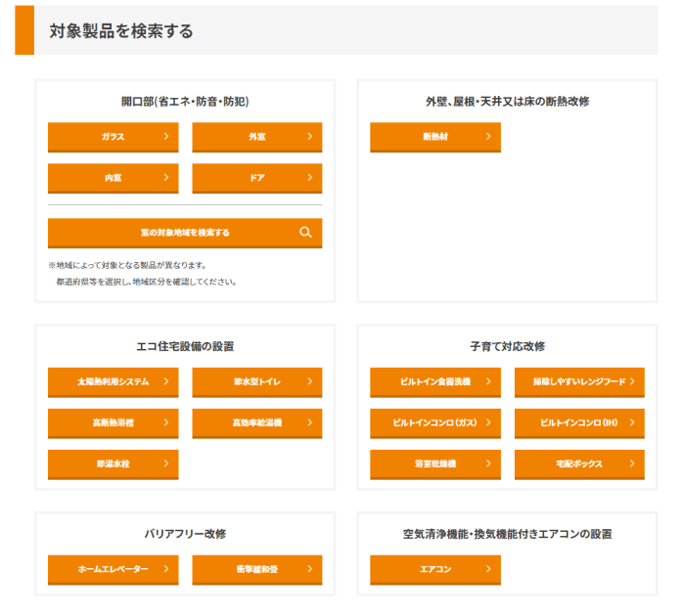Screen dimensions: 685x616
Task: Select the 太陽熱利用システム button
Action: point(113,381)
